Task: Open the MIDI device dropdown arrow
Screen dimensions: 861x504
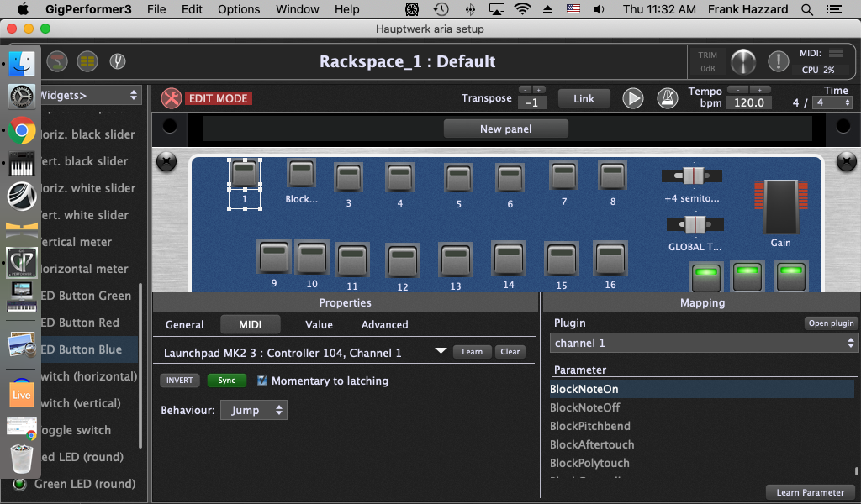Action: 441,351
